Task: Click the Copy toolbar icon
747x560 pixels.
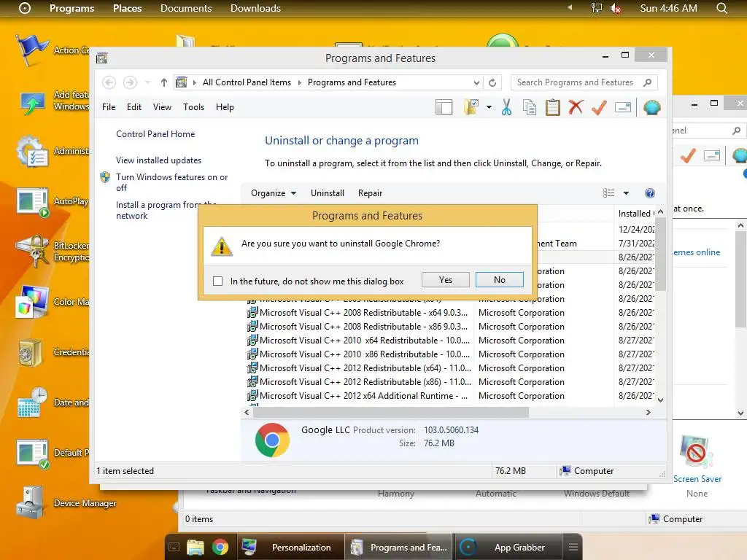Action: 530,107
